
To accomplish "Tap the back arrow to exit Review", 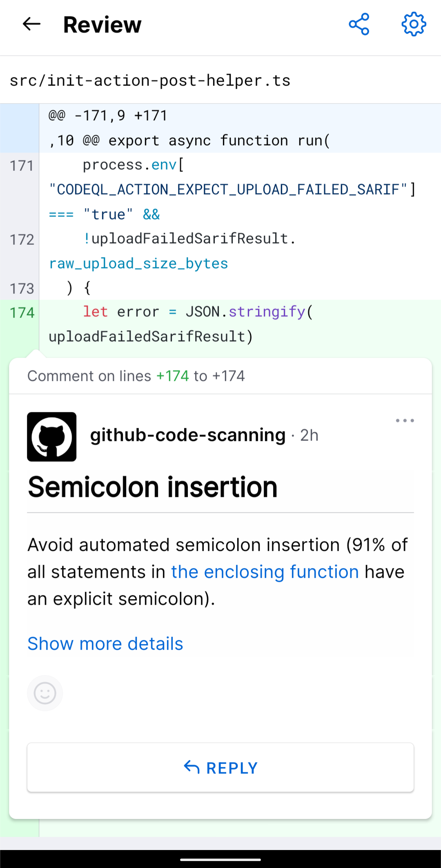I will (31, 24).
